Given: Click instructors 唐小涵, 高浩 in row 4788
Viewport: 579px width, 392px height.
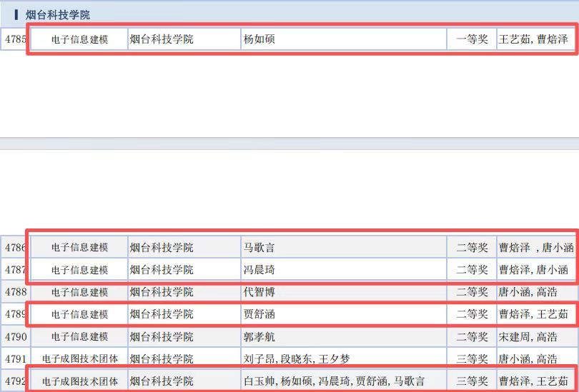Looking at the screenshot, I should click(x=528, y=292).
